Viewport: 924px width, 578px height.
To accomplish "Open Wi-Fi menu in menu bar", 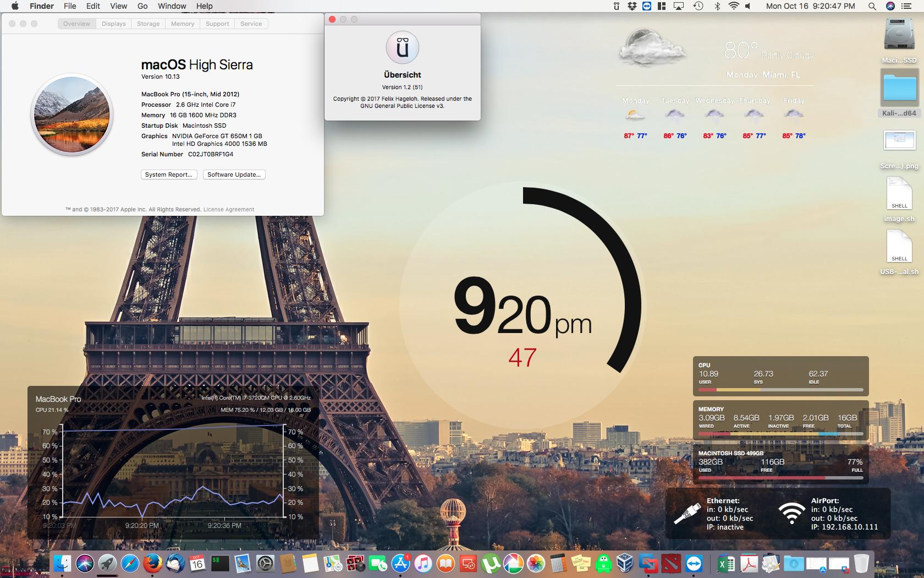I will (734, 6).
